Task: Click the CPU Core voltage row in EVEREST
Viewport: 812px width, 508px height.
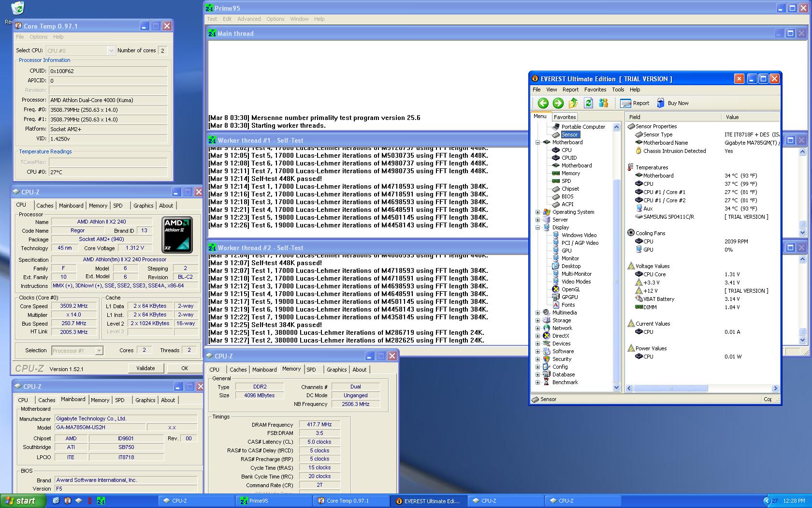Action: 703,274
